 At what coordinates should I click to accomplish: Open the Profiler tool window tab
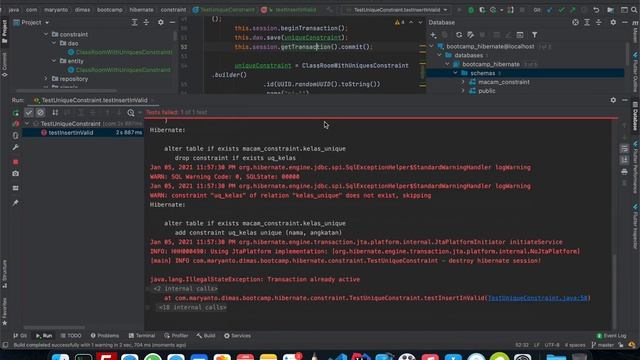pos(176,336)
